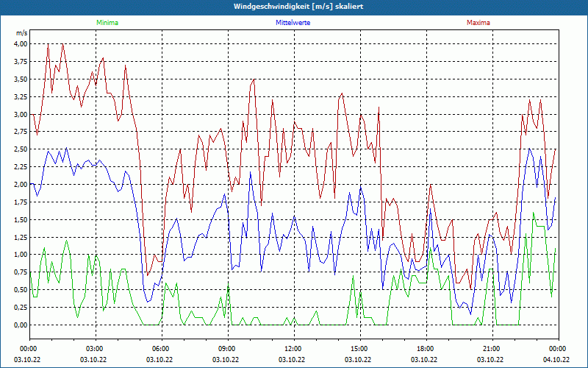Click the 1,50 y-axis value

[x=21, y=219]
